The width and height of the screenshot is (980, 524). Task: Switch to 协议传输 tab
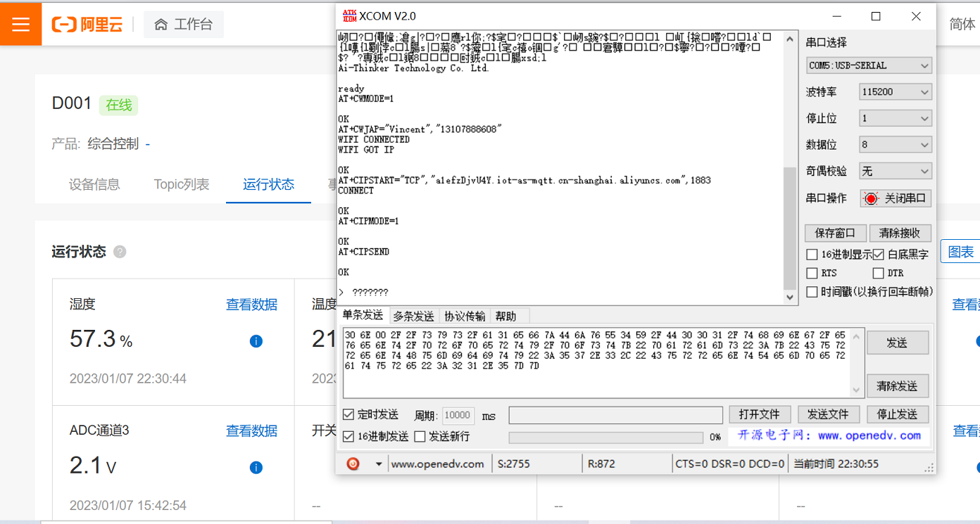pos(465,317)
